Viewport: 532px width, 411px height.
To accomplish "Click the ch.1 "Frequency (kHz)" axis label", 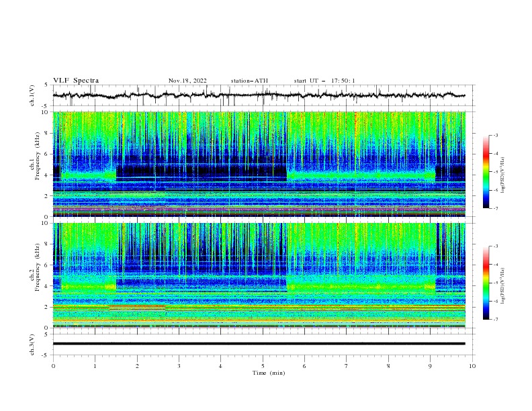I will [x=38, y=156].
